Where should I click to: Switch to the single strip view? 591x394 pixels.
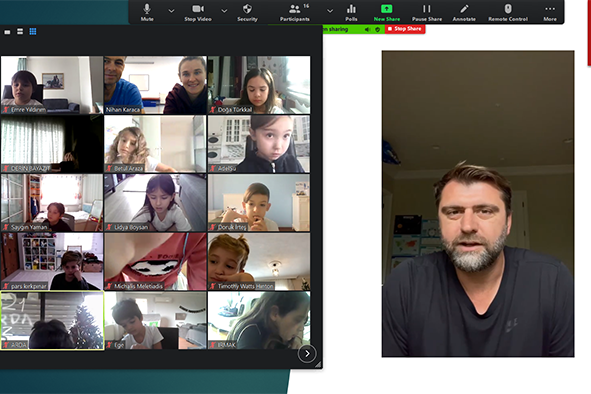tap(7, 32)
